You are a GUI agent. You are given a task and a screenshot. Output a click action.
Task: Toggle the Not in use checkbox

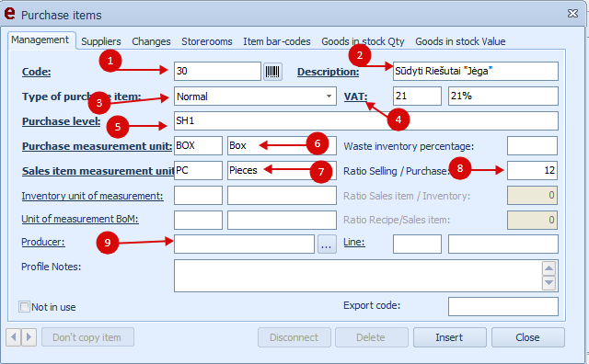25,307
